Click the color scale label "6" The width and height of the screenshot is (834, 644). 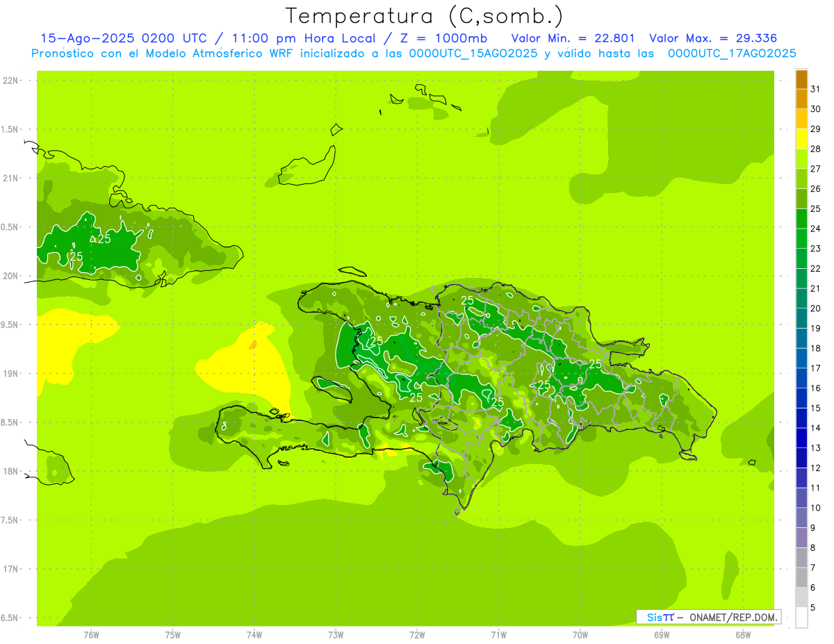click(813, 588)
